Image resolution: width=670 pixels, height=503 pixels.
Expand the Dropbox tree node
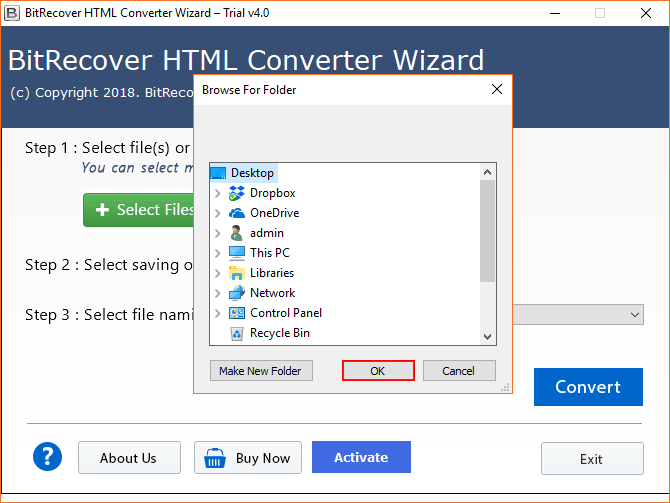(217, 193)
